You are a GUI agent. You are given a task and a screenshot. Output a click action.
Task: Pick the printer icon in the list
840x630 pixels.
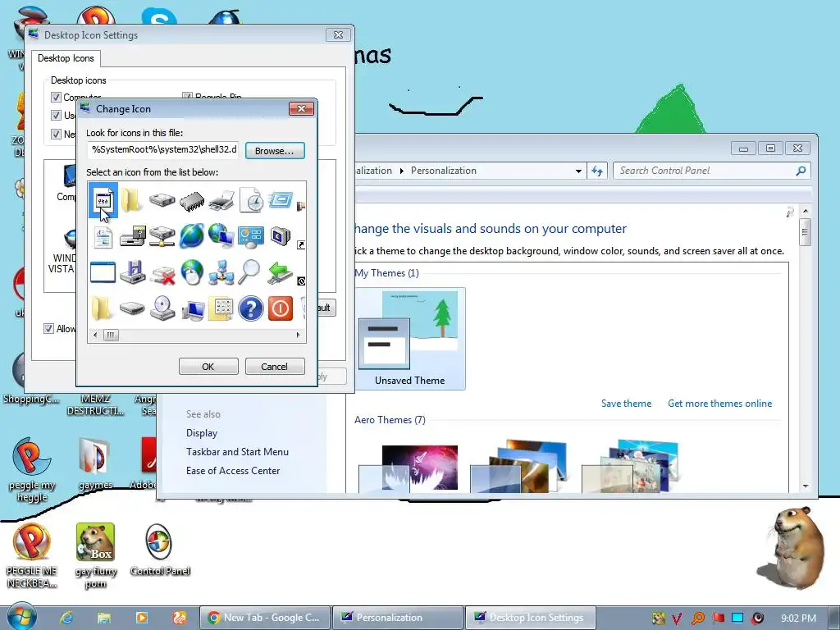point(221,201)
